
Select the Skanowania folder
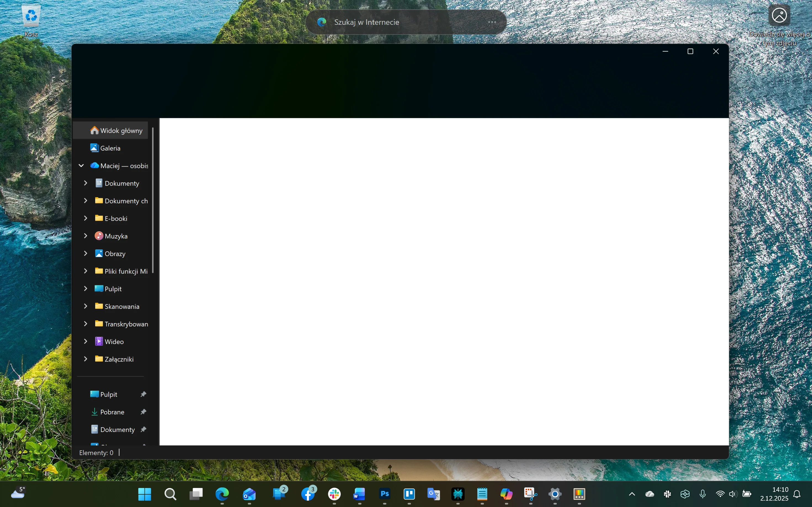(121, 306)
